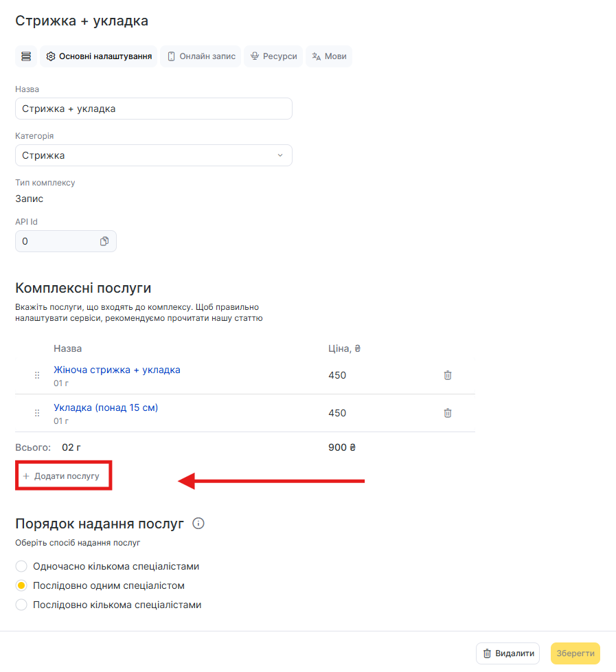This screenshot has height=672, width=616.
Task: Open the Категорія dropdown
Action: pos(154,155)
